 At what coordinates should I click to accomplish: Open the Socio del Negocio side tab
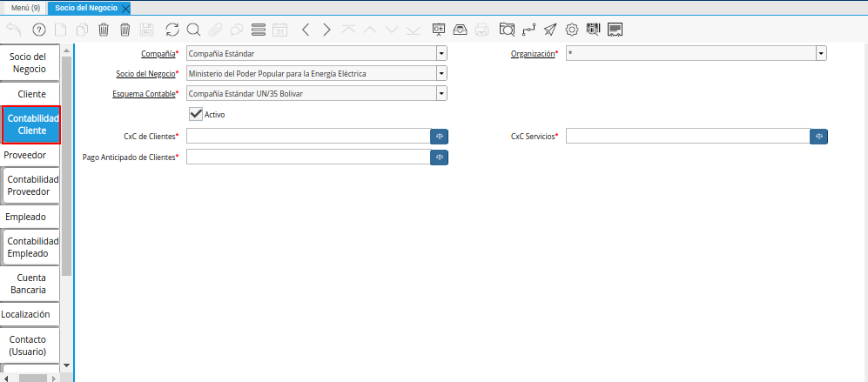coord(28,64)
